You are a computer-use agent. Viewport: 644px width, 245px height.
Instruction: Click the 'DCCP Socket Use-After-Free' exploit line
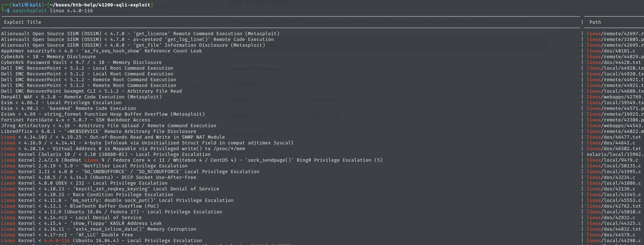[x=98, y=177]
